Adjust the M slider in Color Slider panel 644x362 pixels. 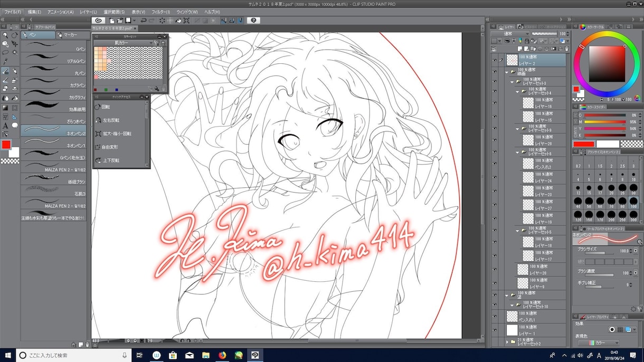[x=605, y=121]
